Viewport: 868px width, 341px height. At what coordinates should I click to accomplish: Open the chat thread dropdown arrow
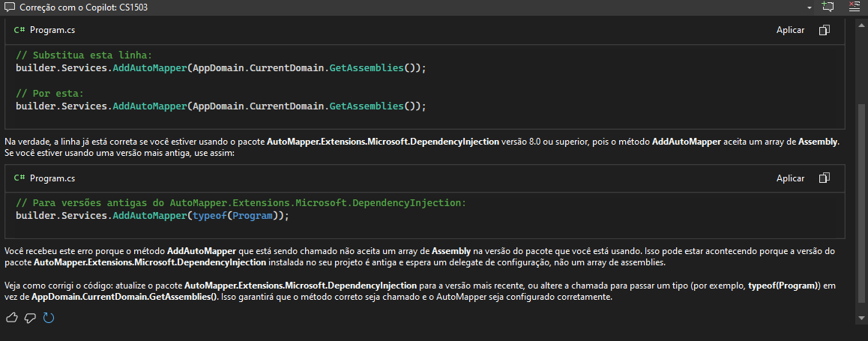810,7
